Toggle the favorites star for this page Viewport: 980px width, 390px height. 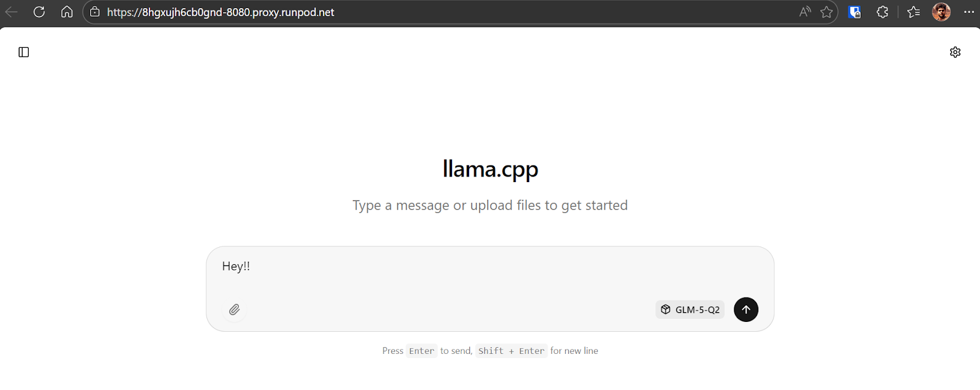pos(827,12)
